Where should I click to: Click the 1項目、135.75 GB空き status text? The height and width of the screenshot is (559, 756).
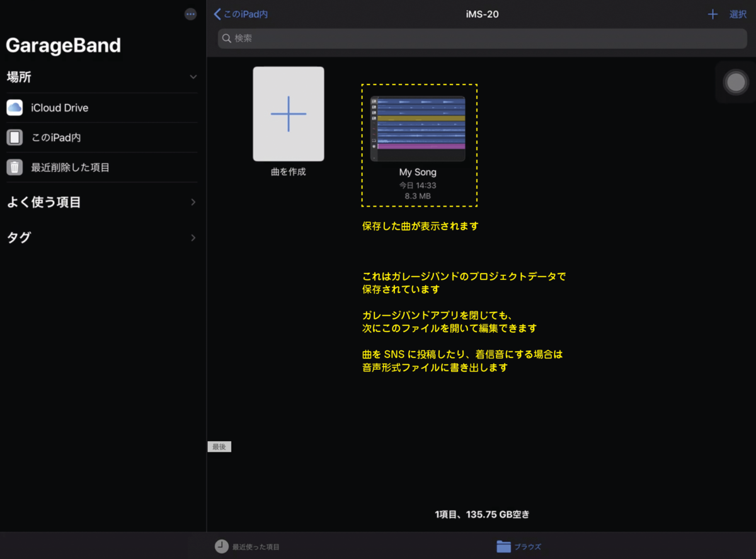tap(482, 514)
